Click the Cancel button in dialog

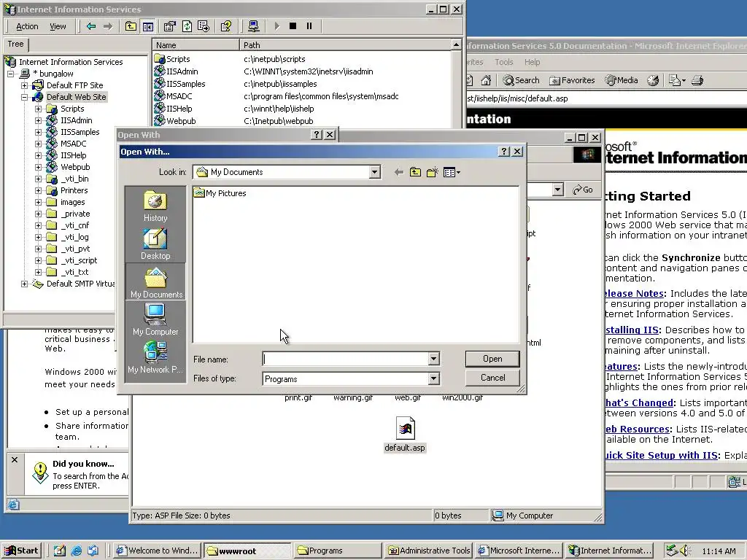pyautogui.click(x=492, y=378)
